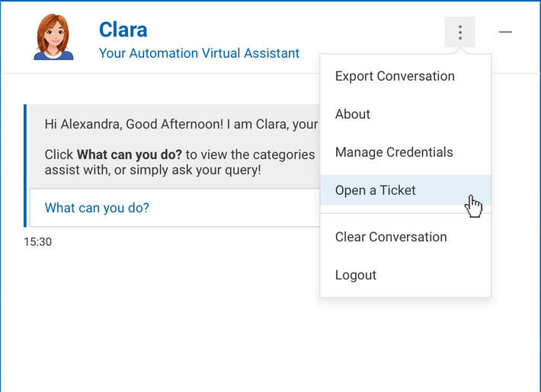Click the What can you do? link
This screenshot has width=541, height=392.
[x=97, y=208]
